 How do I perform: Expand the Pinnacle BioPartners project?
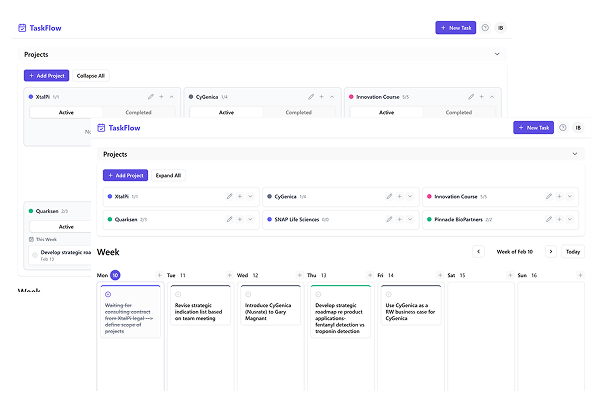pos(570,219)
